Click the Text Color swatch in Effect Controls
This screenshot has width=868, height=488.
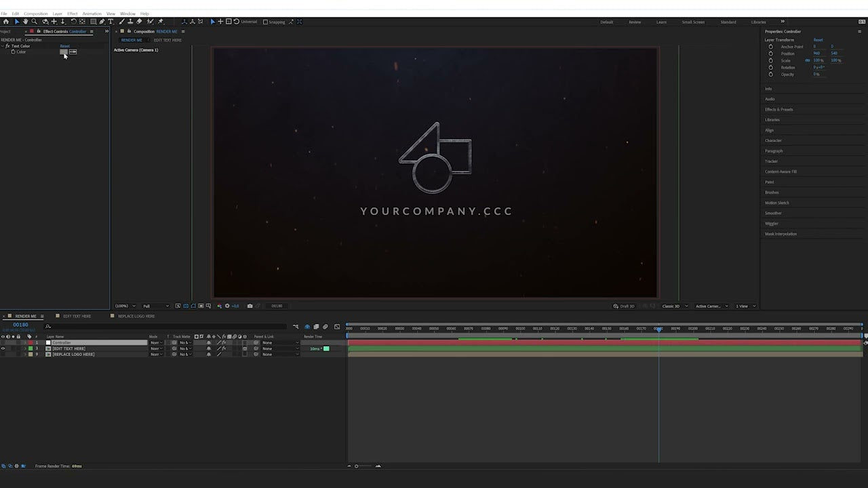(63, 52)
